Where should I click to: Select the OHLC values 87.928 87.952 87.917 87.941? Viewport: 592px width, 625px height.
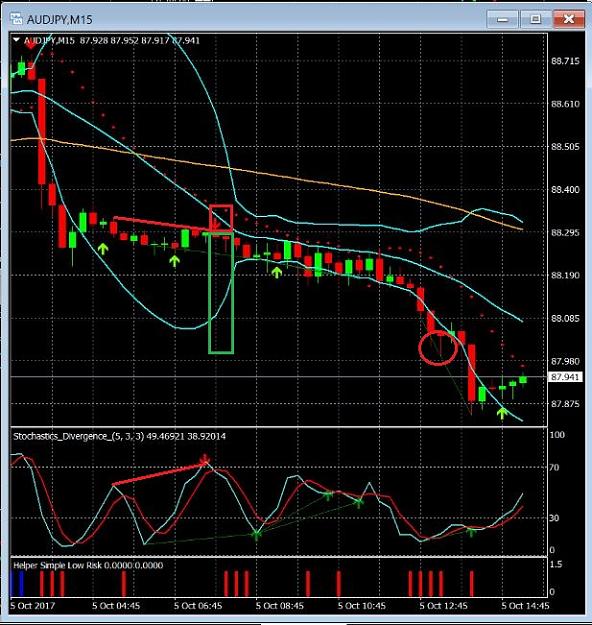coord(140,40)
